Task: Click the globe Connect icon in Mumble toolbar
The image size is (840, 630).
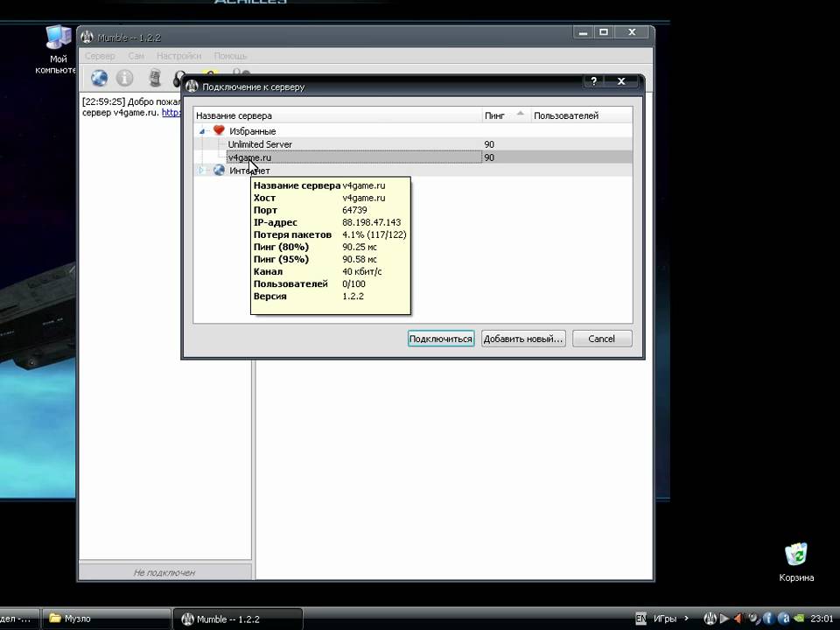Action: (99, 78)
